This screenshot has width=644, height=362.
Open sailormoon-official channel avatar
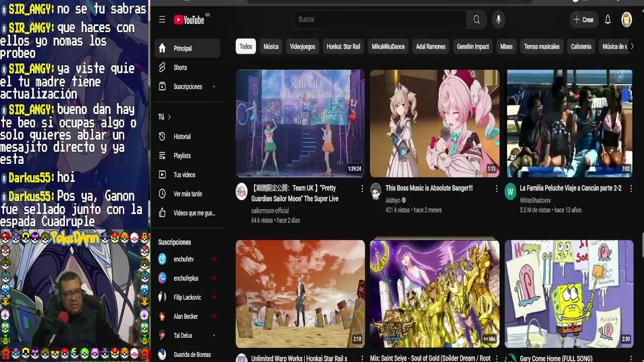(242, 192)
